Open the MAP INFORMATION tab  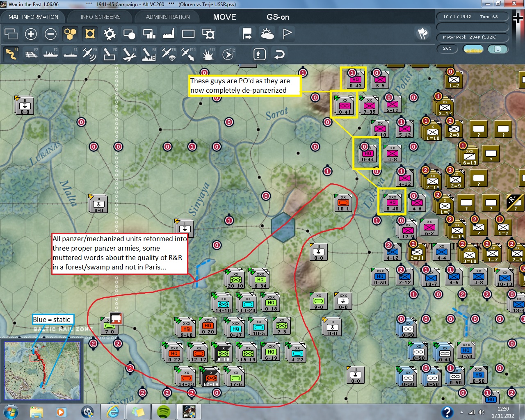33,17
